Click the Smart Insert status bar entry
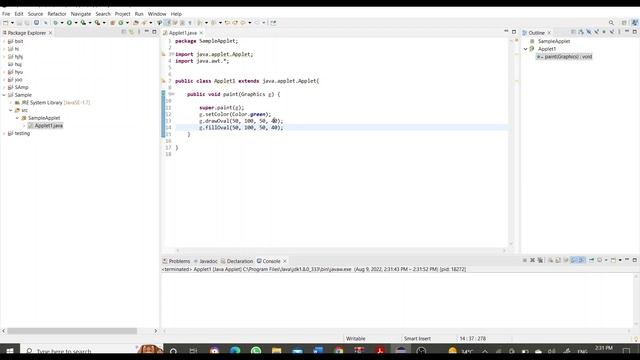The height and width of the screenshot is (360, 640). tap(417, 338)
